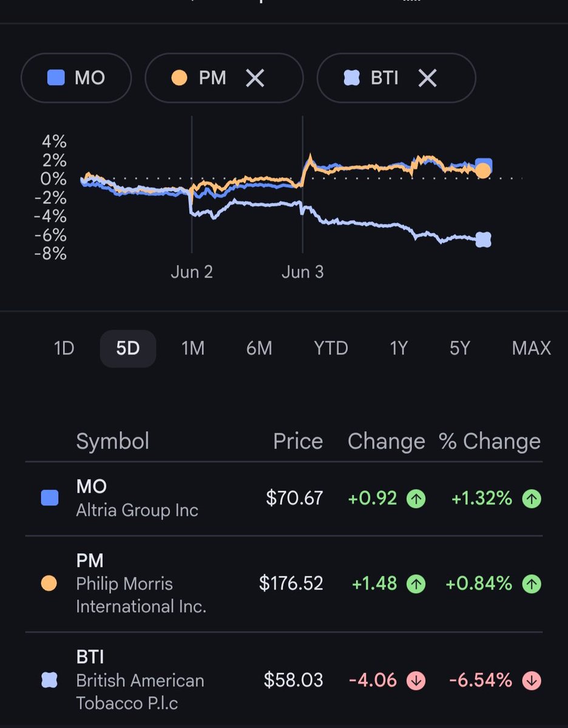This screenshot has width=568, height=728.
Task: Select the YTD time range
Action: pos(331,348)
